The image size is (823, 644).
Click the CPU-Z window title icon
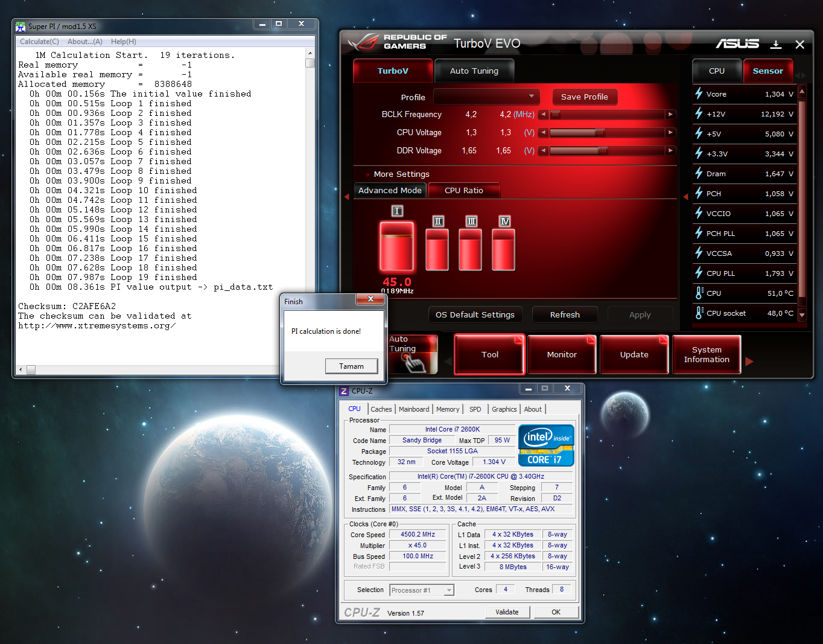coord(344,391)
